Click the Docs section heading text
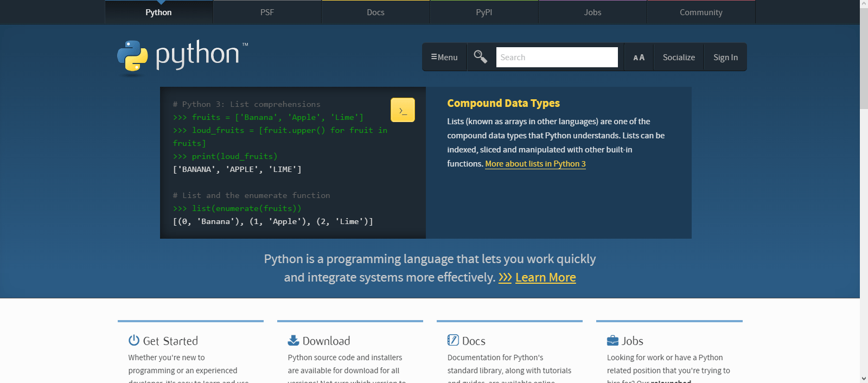This screenshot has height=383, width=868. point(474,341)
